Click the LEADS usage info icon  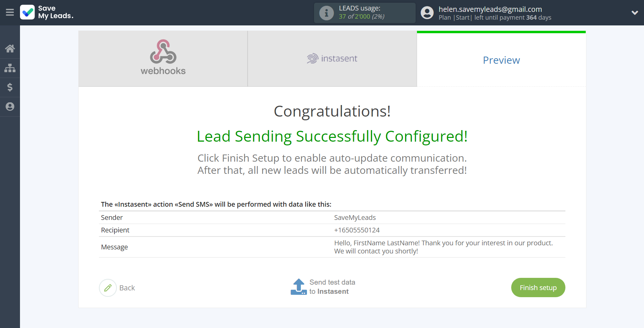[x=327, y=13]
